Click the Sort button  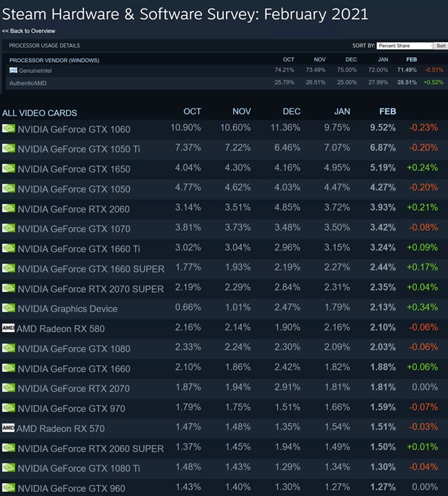440,46
